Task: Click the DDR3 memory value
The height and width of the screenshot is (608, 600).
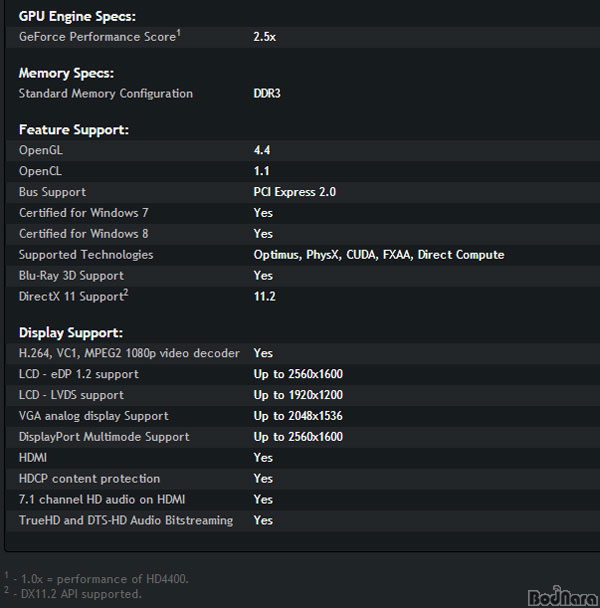Action: pyautogui.click(x=267, y=93)
